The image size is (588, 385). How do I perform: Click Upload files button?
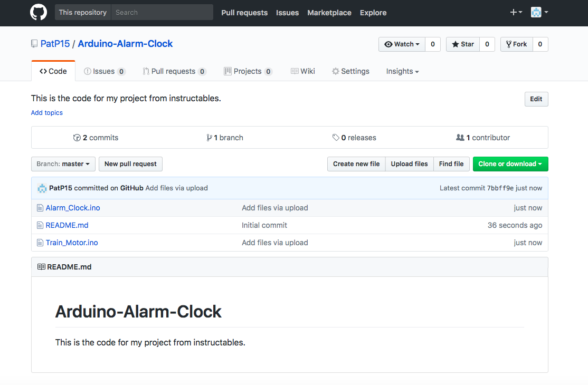pos(409,164)
